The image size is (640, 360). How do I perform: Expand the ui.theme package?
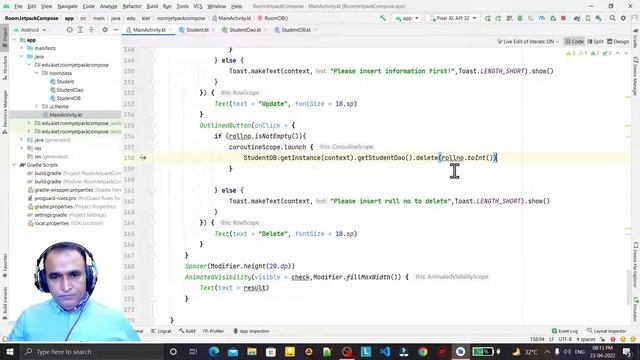pyautogui.click(x=36, y=107)
